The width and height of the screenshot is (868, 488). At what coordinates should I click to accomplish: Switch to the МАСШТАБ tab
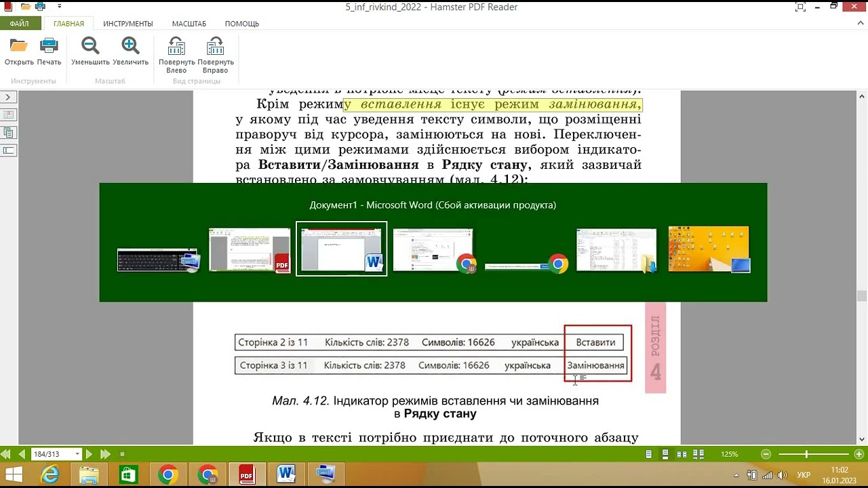[189, 24]
